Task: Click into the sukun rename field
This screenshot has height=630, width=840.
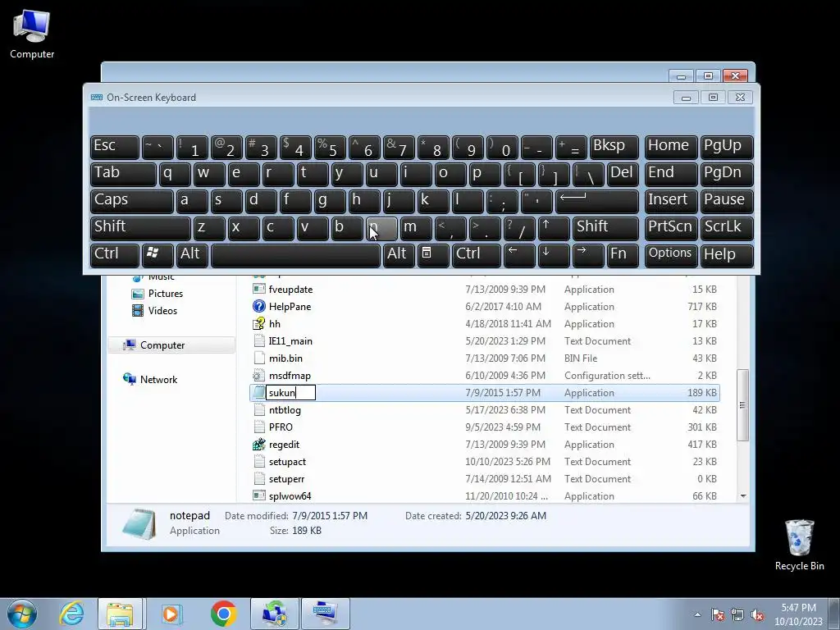Action: coord(290,393)
